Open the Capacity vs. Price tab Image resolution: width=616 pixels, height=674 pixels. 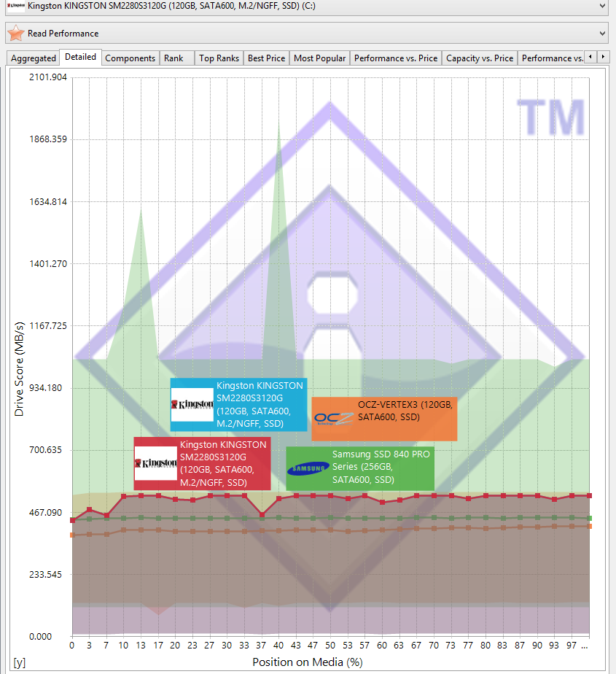(x=480, y=58)
